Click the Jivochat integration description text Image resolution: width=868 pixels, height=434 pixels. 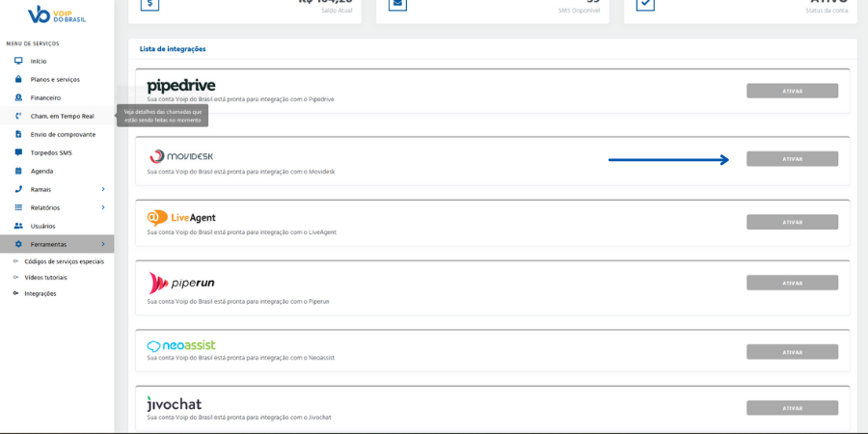pyautogui.click(x=239, y=417)
